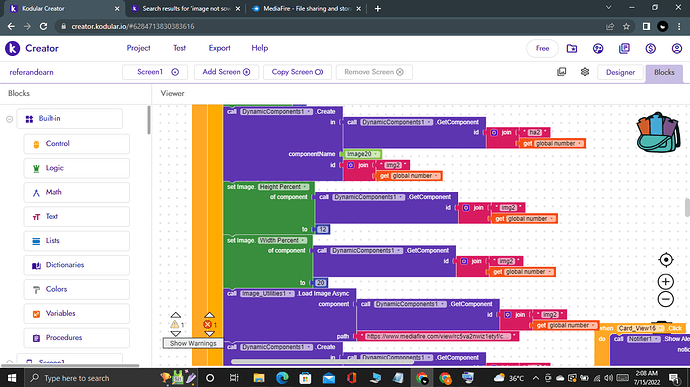Open Text blocks drawer
This screenshot has height=387, width=690.
pos(77,217)
